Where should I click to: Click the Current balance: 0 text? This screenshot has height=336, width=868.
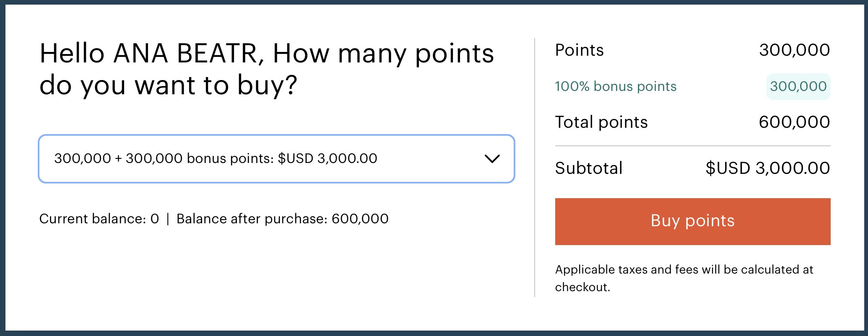(99, 219)
